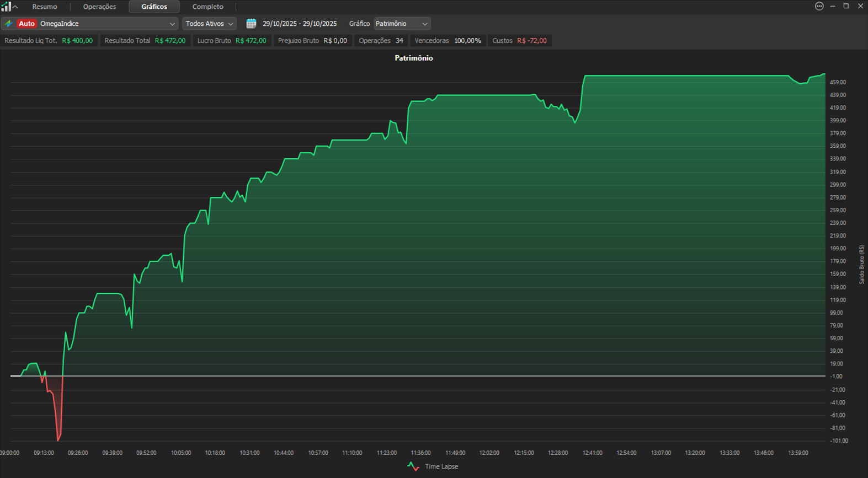Expand the OmegaIndice strategy dropdown
Screen dimensions: 868x478
(x=172, y=24)
